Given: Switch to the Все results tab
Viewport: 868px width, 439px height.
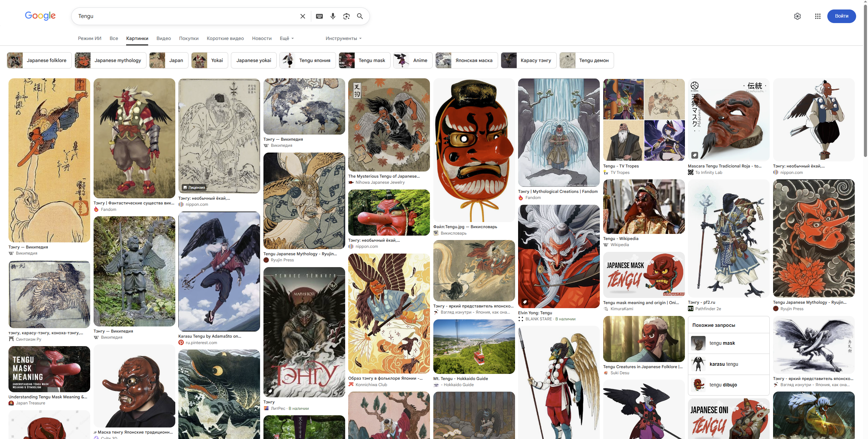Looking at the screenshot, I should click(x=114, y=38).
